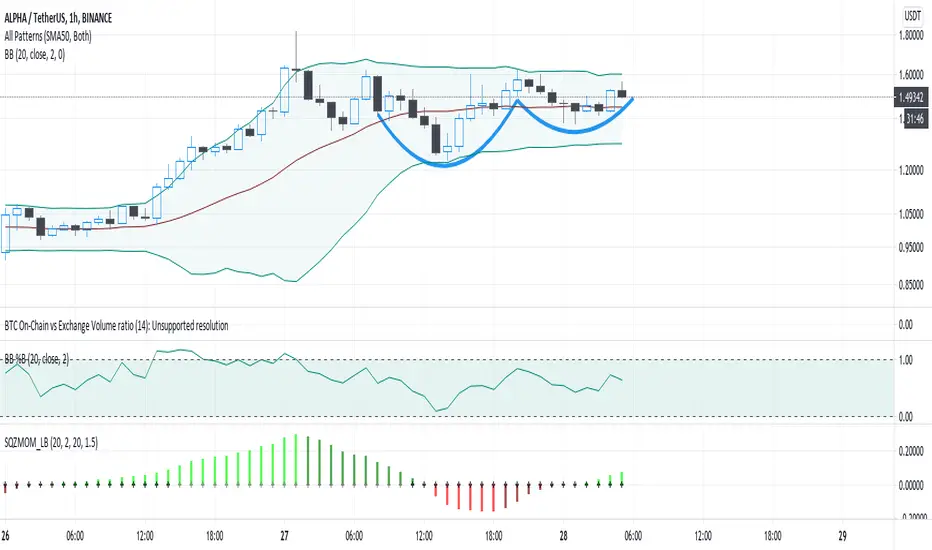Click the current price label 1.49342
Viewport: 932px width, 550px height.
click(911, 97)
